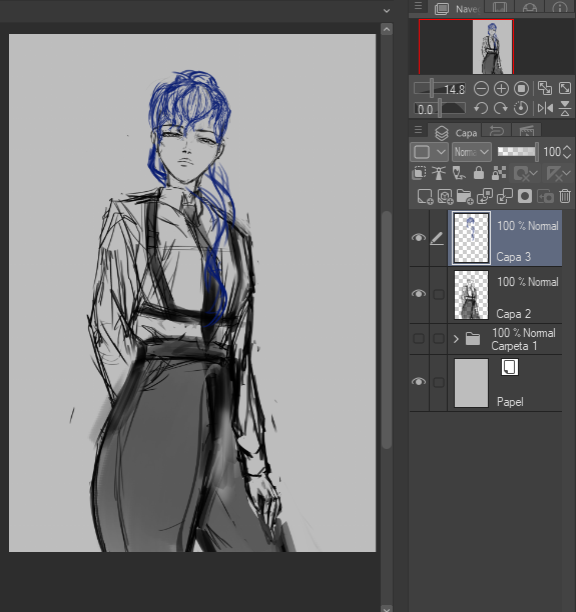Zoom out using the minus circle icon
The width and height of the screenshot is (576, 612).
click(481, 89)
